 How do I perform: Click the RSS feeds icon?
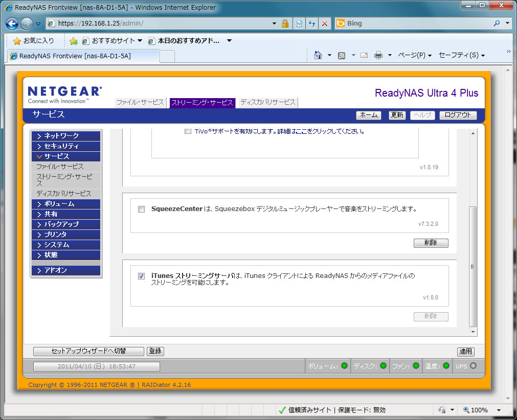point(342,55)
